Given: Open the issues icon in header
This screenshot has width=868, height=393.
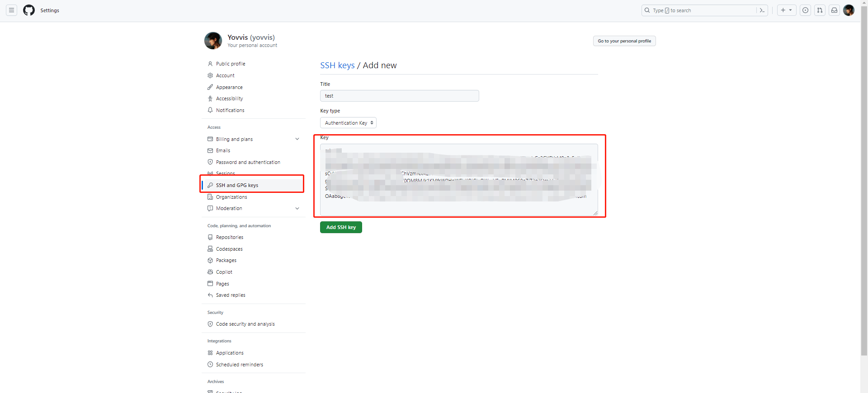Looking at the screenshot, I should point(805,10).
